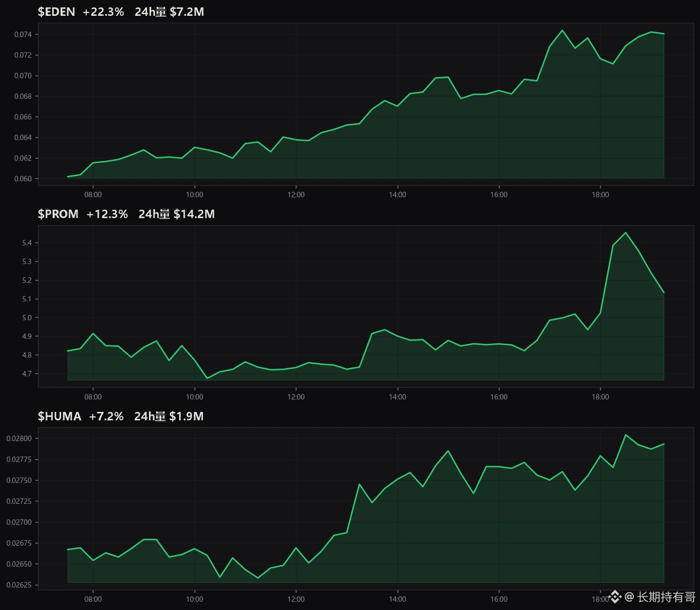The height and width of the screenshot is (610, 700).
Task: Click the 0.02625 price axis label
Action: 19,585
